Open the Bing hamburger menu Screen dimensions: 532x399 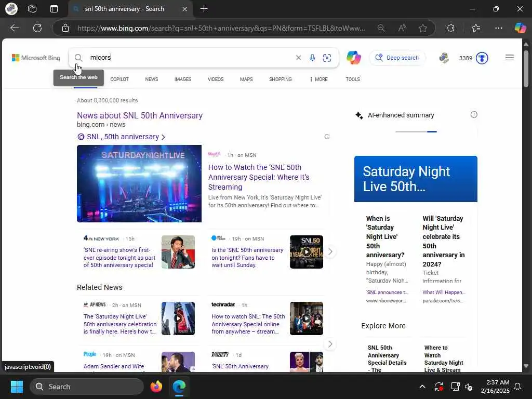tap(510, 58)
